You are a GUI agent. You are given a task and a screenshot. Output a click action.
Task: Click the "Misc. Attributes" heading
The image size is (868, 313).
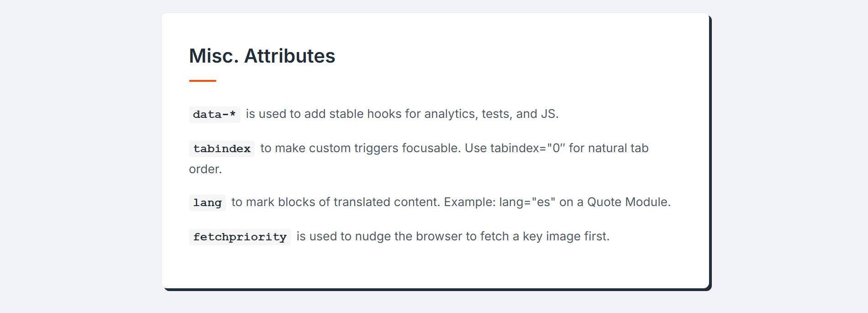[262, 56]
